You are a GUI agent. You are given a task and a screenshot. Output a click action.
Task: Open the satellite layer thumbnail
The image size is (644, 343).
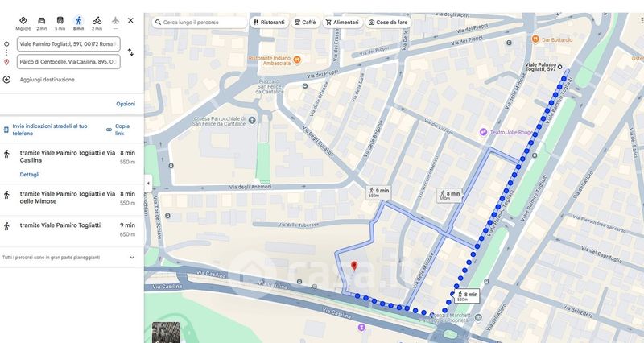click(166, 332)
